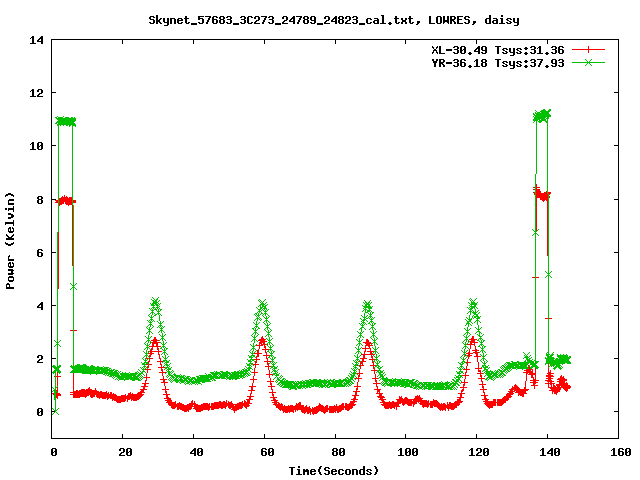Select the legend entry XL-30.49 Tsys:31.36
The image size is (640, 480).
tap(498, 50)
